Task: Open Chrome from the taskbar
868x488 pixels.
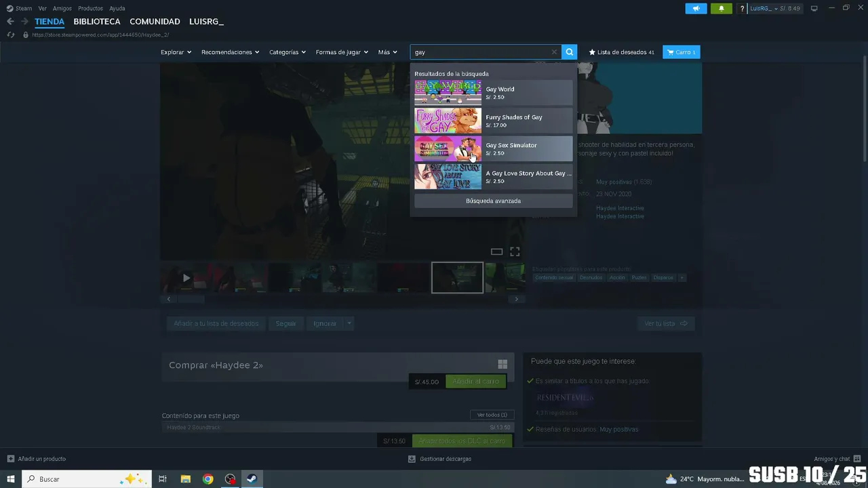Action: coord(208,479)
